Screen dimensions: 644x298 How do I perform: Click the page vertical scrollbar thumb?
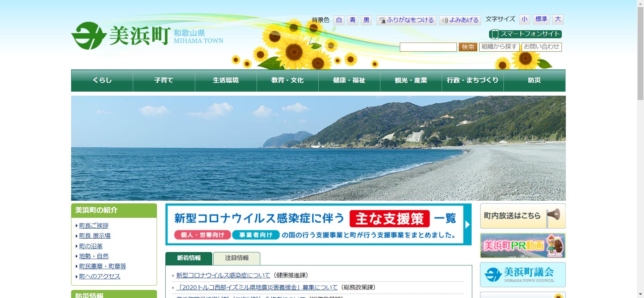point(640,53)
